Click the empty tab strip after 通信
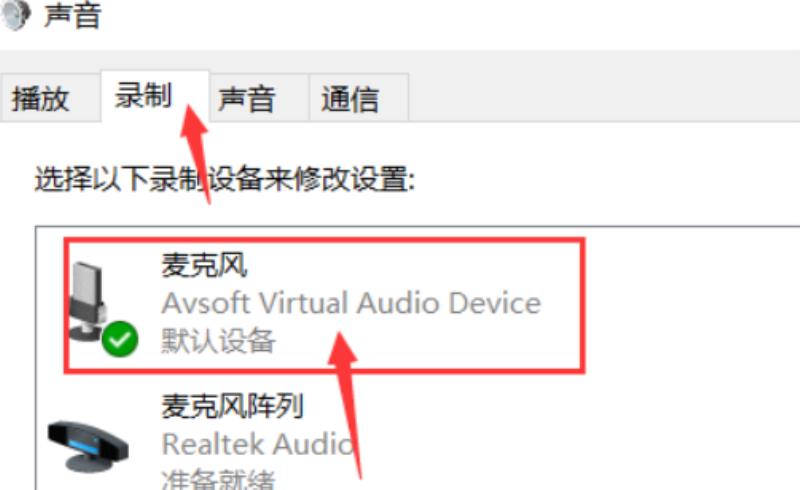Viewport: 800px width, 490px height. (x=604, y=97)
